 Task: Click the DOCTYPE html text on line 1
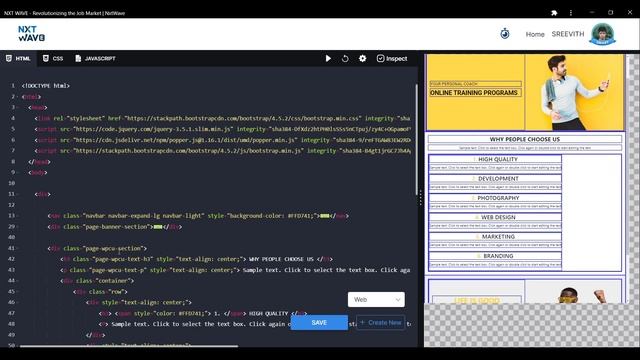[x=46, y=86]
